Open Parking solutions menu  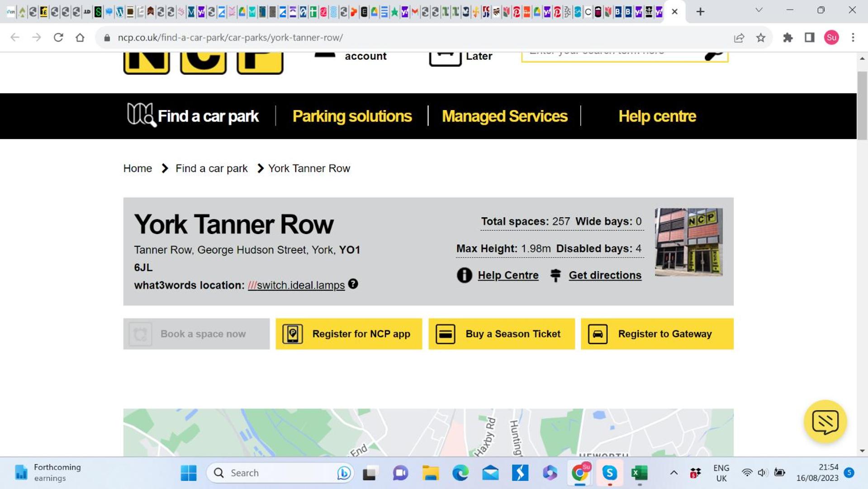point(352,116)
